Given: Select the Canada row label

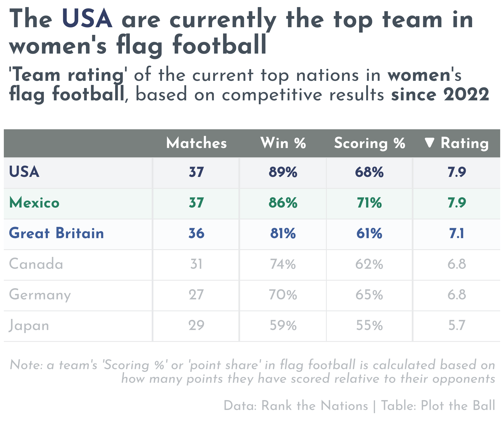Looking at the screenshot, I should (36, 264).
